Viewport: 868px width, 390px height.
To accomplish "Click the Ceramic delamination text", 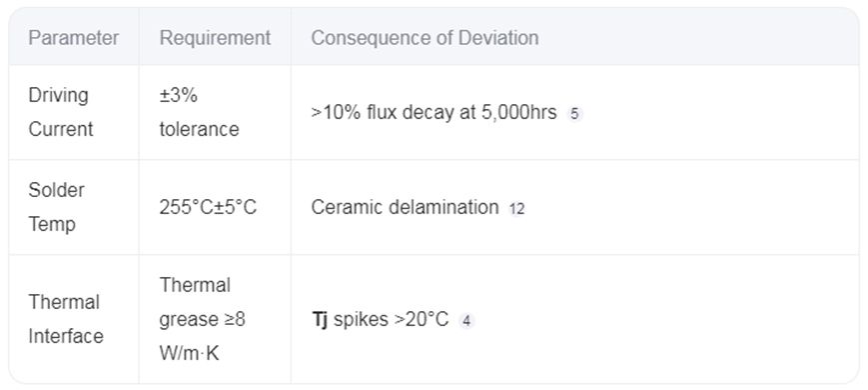I will 405,207.
